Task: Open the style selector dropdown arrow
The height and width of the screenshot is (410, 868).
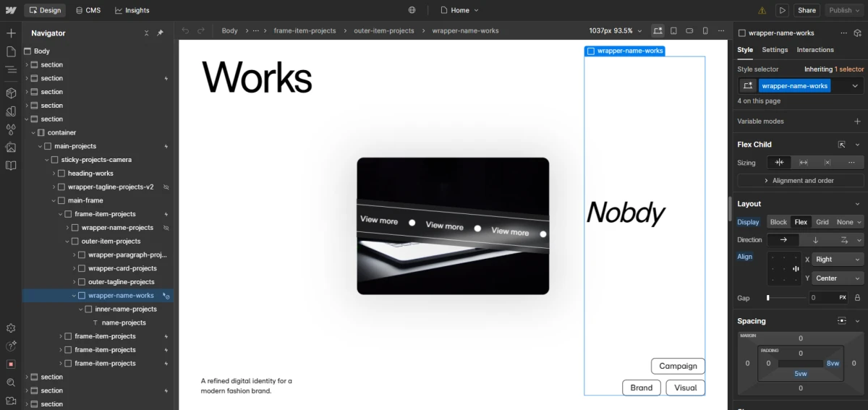Action: click(855, 86)
